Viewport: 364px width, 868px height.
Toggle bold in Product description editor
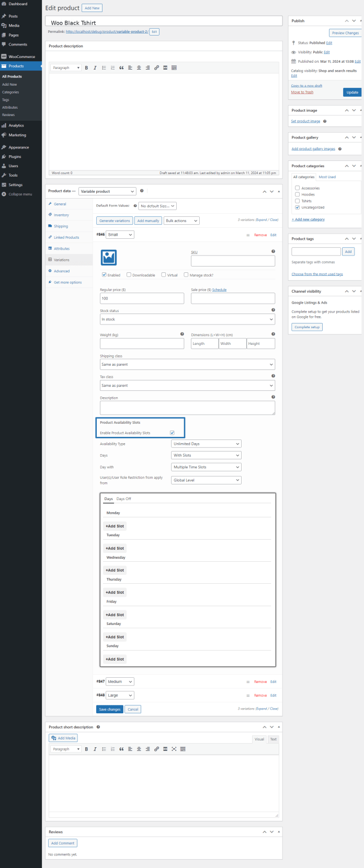click(x=86, y=68)
